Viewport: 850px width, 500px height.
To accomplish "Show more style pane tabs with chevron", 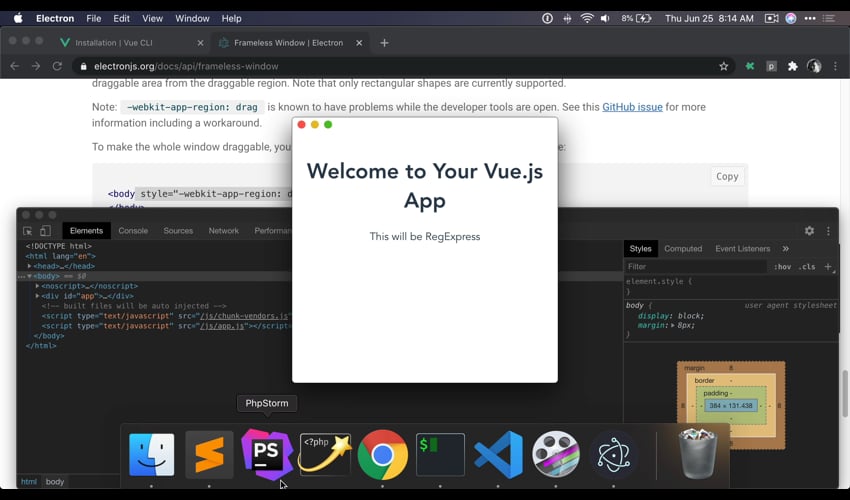I will [x=785, y=248].
